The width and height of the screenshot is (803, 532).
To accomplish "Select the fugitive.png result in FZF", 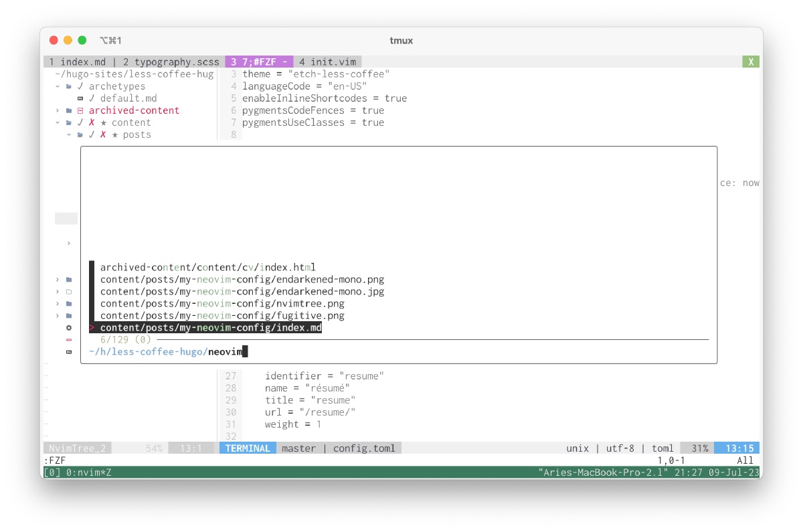I will [x=222, y=315].
